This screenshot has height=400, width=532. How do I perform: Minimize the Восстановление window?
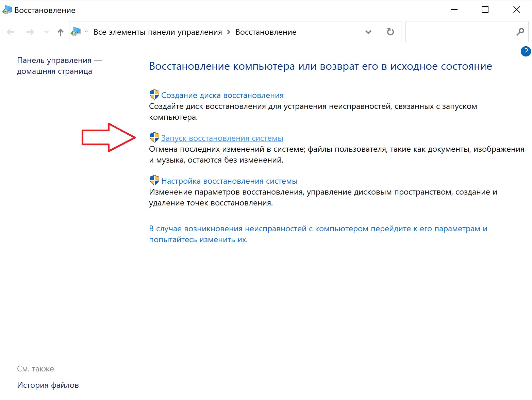tap(454, 10)
